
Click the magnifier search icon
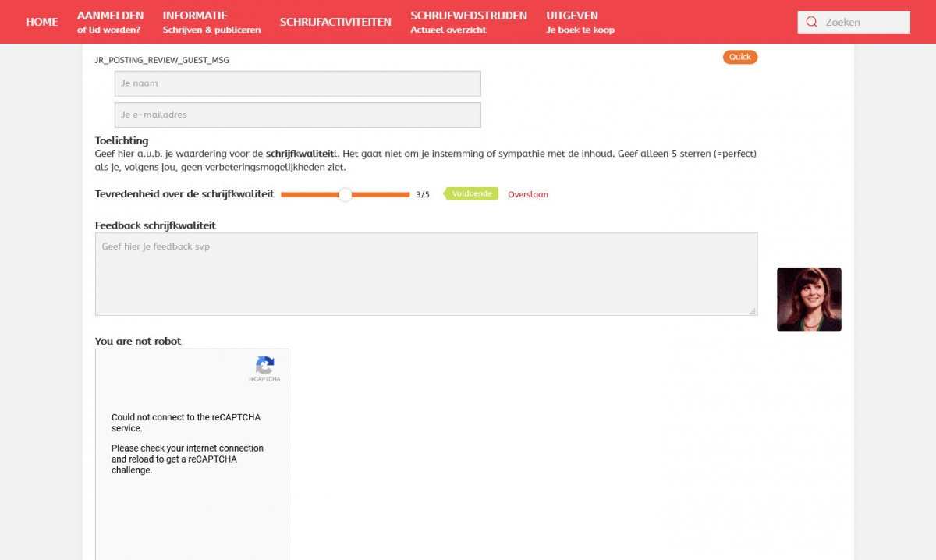pyautogui.click(x=811, y=22)
